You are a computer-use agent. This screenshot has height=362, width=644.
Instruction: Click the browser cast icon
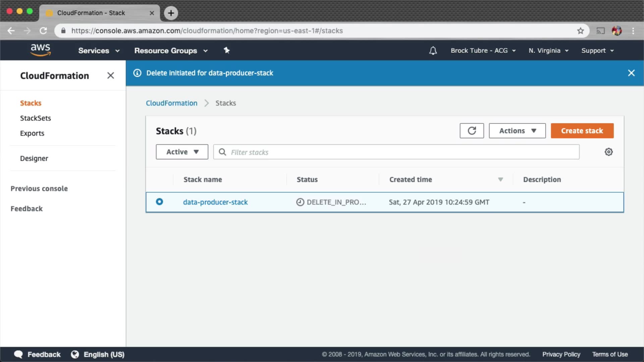(600, 31)
